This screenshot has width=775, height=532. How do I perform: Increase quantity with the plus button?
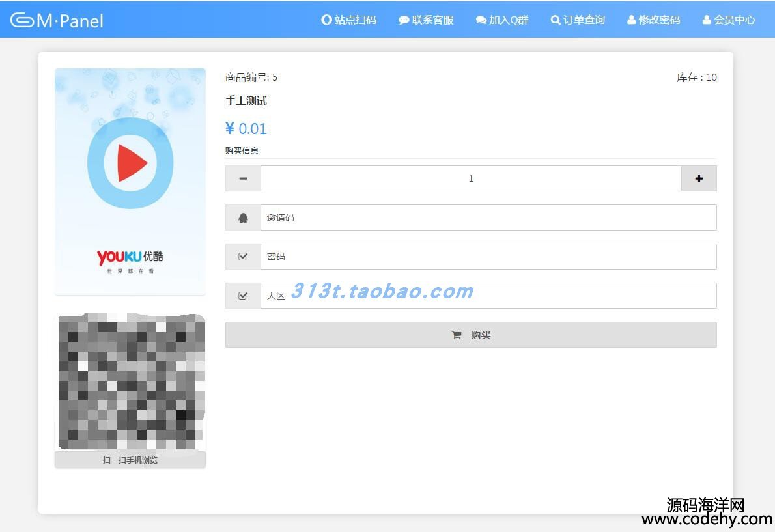point(699,178)
